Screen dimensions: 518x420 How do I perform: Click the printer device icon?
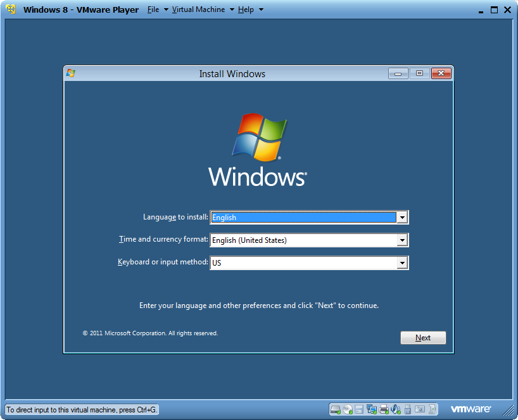click(x=384, y=409)
